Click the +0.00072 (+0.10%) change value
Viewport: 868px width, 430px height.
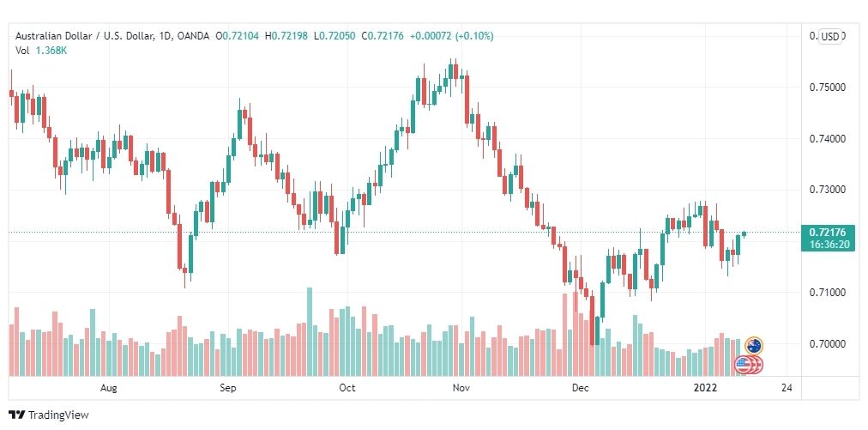[x=452, y=36]
